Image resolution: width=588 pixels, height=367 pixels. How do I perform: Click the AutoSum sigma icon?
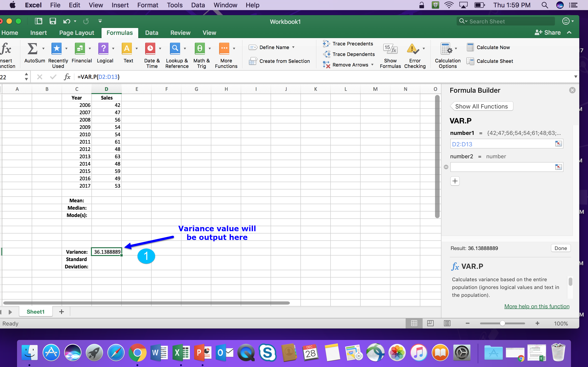coord(32,49)
